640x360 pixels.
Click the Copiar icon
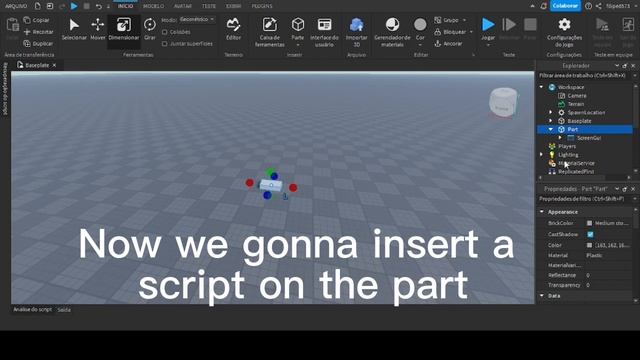(x=27, y=20)
